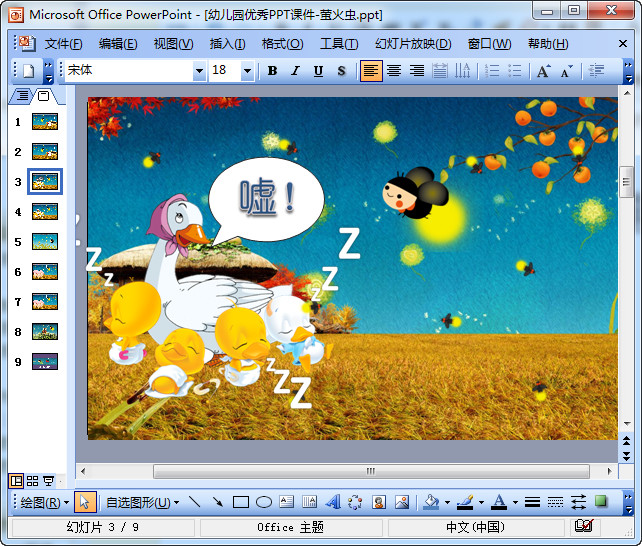This screenshot has height=546, width=642.
Task: Select the Select Objects arrow tool
Action: click(x=85, y=502)
